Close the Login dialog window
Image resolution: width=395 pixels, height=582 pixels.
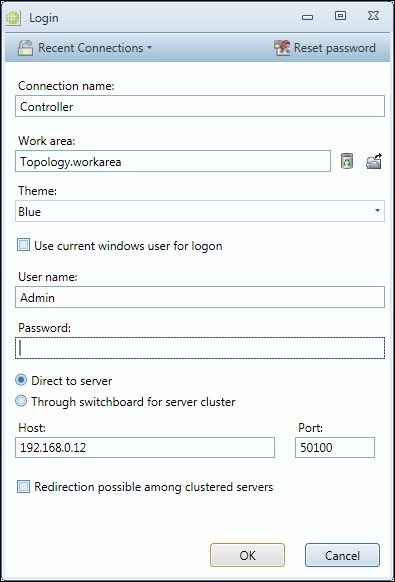click(x=373, y=16)
